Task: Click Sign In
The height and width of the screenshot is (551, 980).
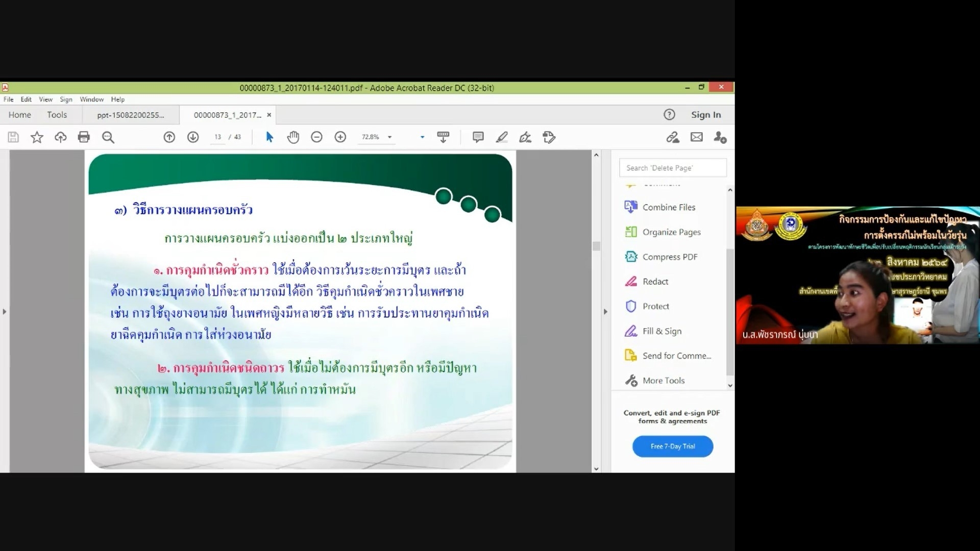Action: [x=705, y=115]
